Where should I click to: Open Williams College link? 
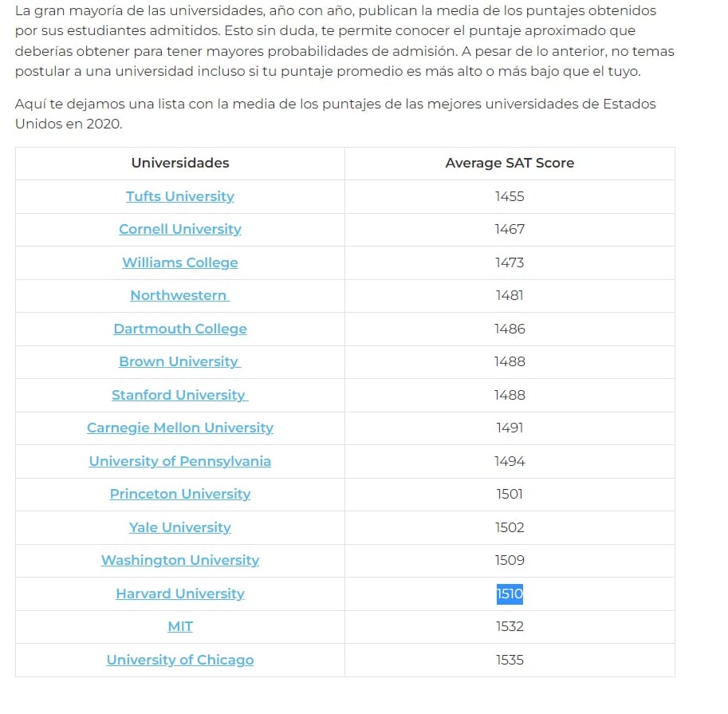[180, 262]
